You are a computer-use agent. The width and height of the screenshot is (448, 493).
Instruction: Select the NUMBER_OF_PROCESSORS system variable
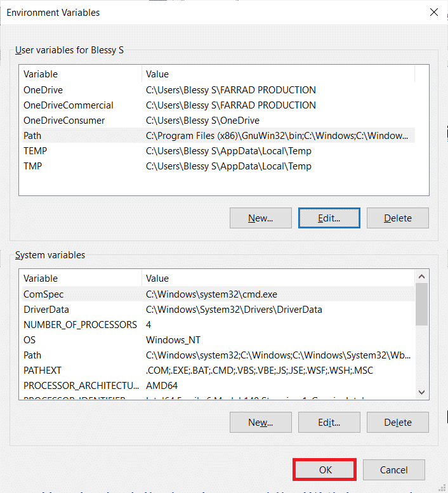pos(218,324)
